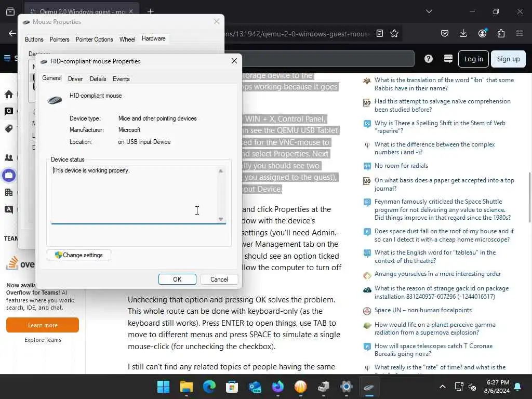Open 'No room for radials' question link

coord(401,166)
